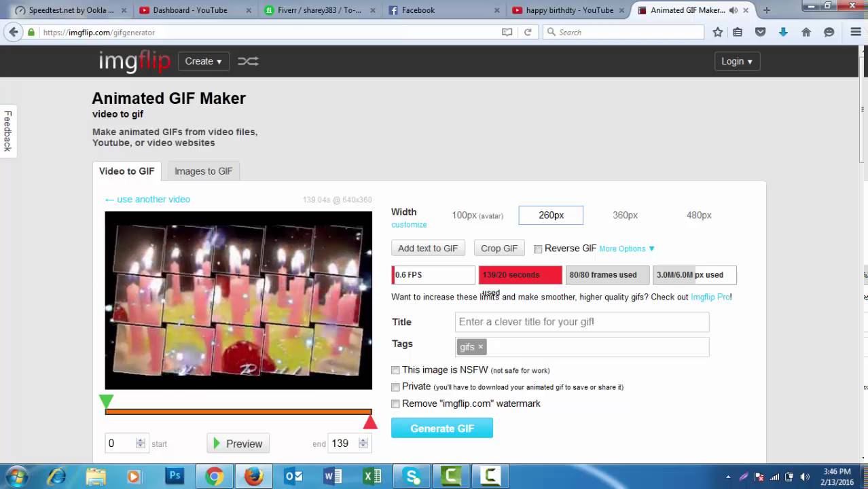868x489 pixels.
Task: Enable the Reverse GIF checkbox
Action: (x=538, y=249)
